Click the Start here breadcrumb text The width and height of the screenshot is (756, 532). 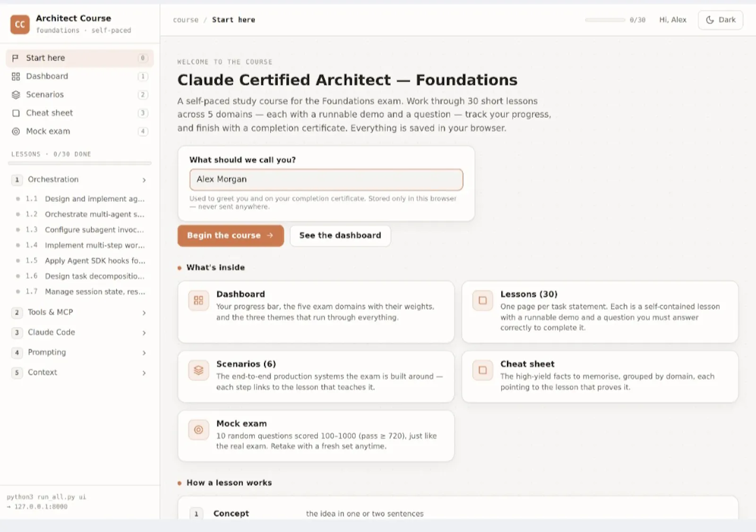[233, 20]
